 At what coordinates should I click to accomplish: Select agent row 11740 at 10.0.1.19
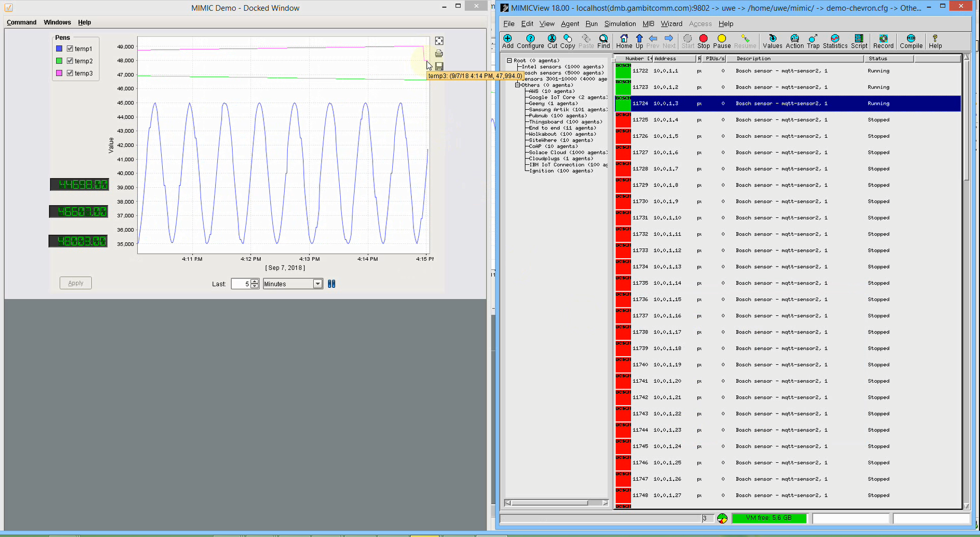[x=788, y=365]
